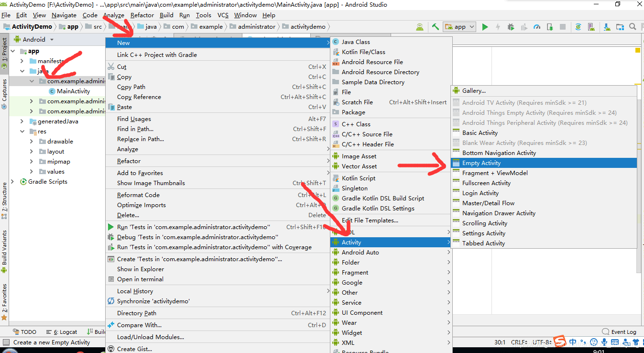Choose Vector Asset from New submenu
The image size is (644, 353).
pyautogui.click(x=391, y=166)
